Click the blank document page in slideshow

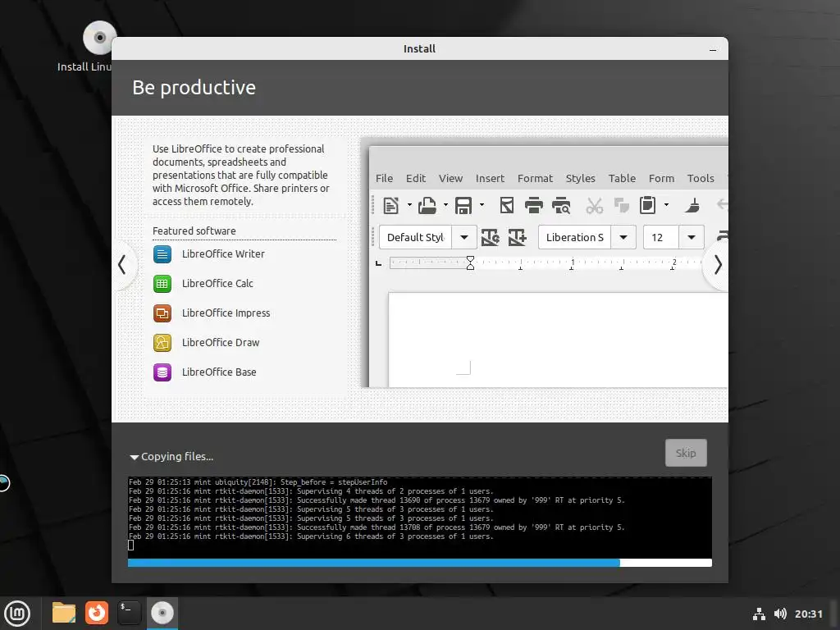558,340
